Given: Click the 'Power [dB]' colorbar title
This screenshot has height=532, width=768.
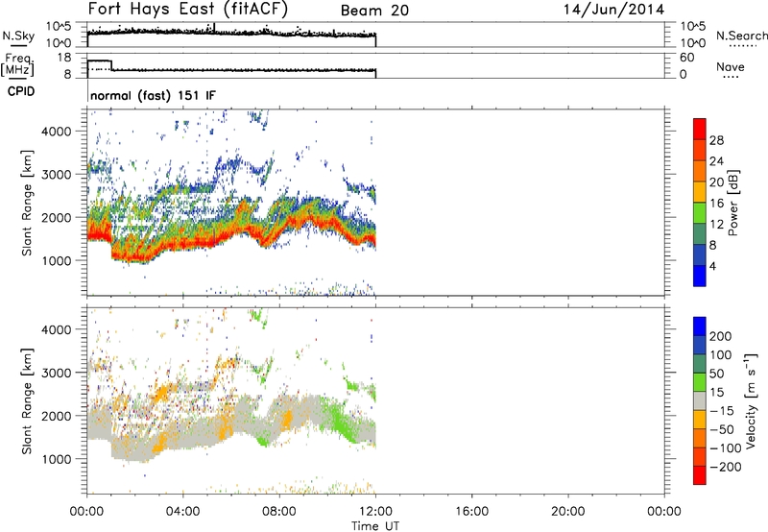Looking at the screenshot, I should tap(732, 203).
